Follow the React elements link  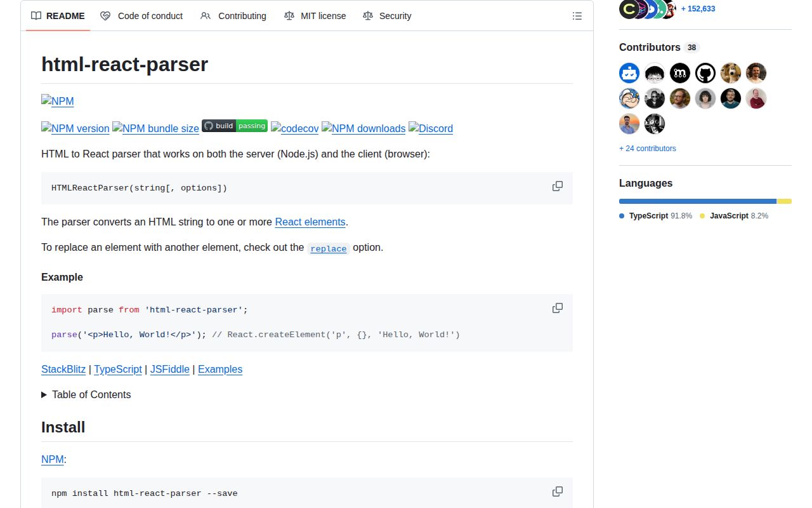coord(310,222)
